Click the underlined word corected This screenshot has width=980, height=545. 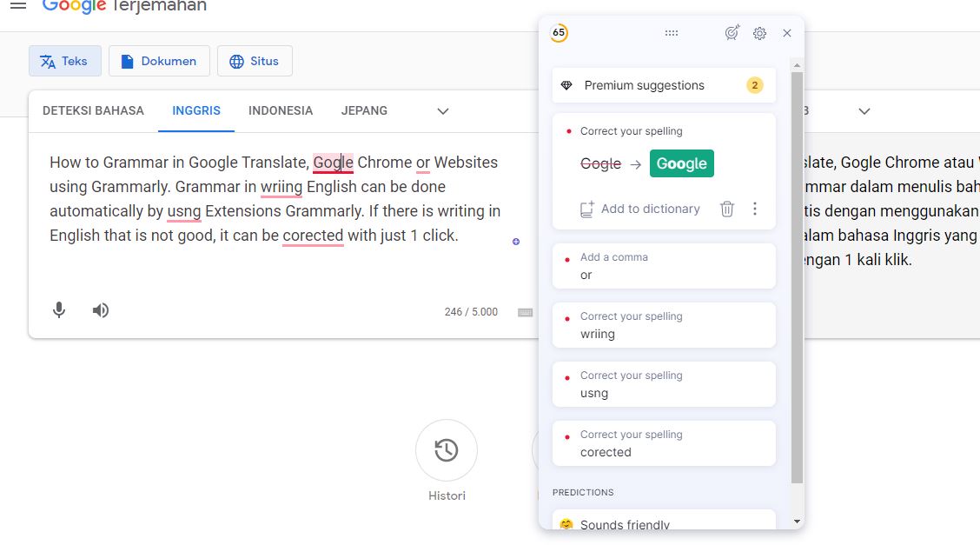pyautogui.click(x=313, y=236)
